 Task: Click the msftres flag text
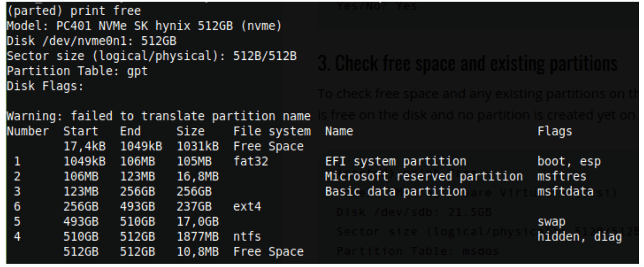coord(561,176)
